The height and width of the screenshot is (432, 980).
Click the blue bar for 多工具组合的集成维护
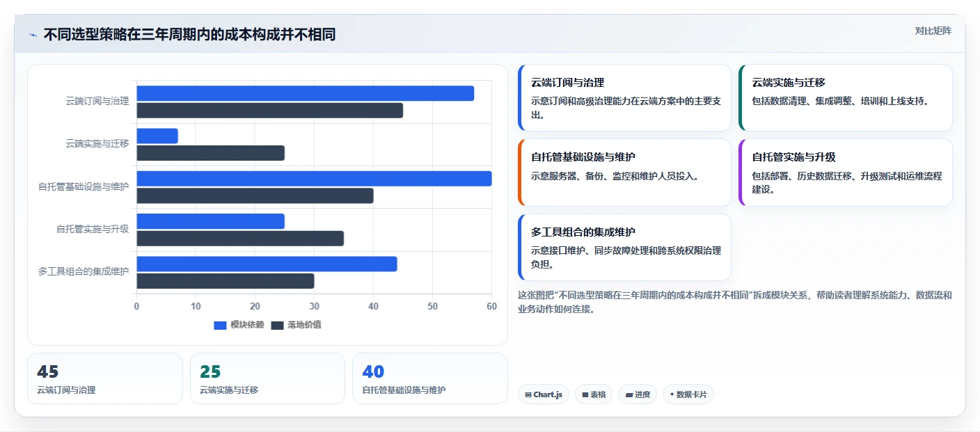click(267, 264)
